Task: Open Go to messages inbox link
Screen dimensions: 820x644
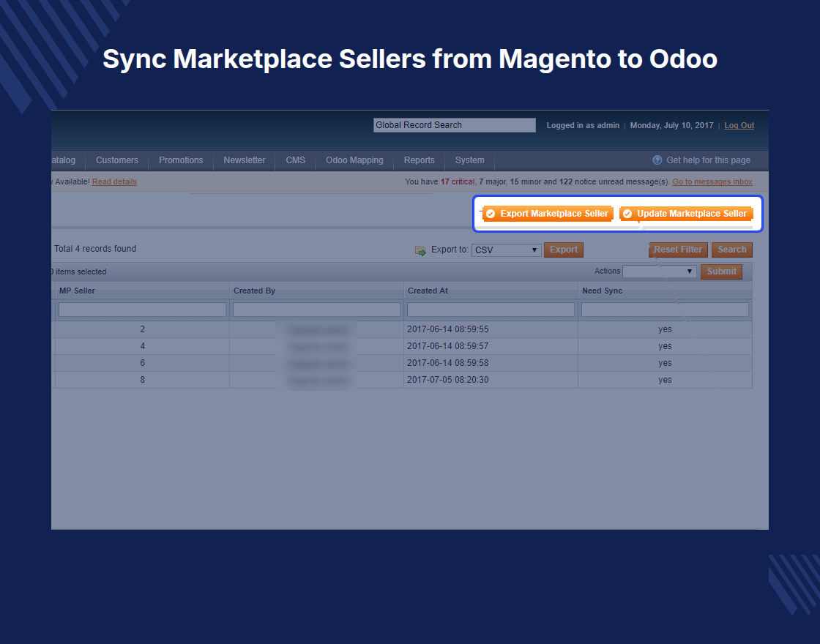Action: [712, 181]
